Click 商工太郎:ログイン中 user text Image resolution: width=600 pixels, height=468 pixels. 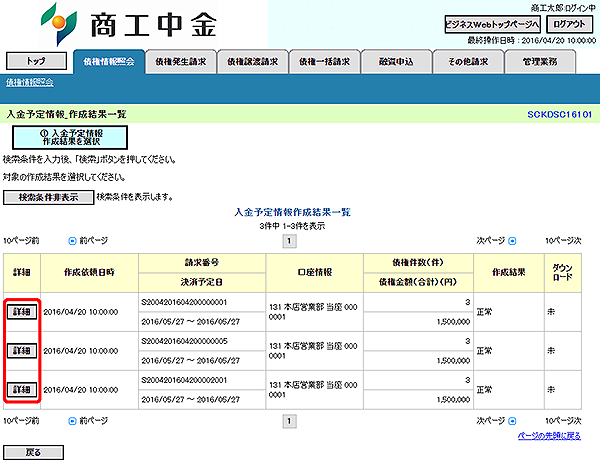click(x=563, y=8)
